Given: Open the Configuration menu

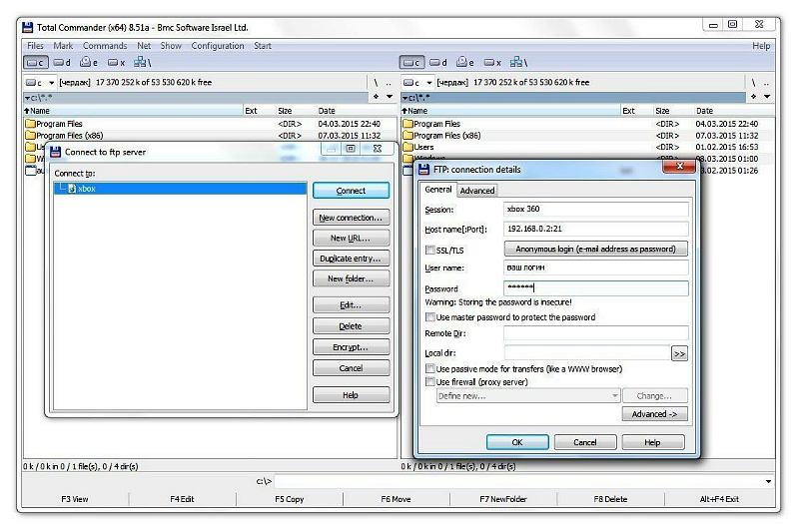Looking at the screenshot, I should click(x=217, y=46).
